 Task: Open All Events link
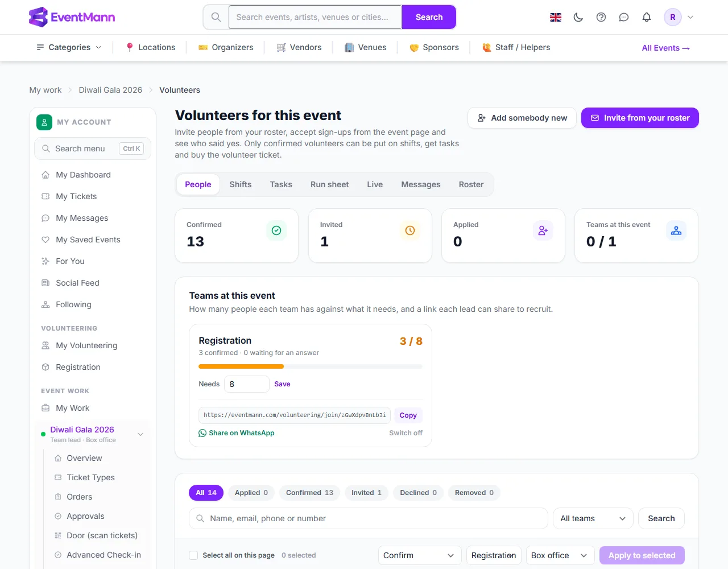point(666,48)
